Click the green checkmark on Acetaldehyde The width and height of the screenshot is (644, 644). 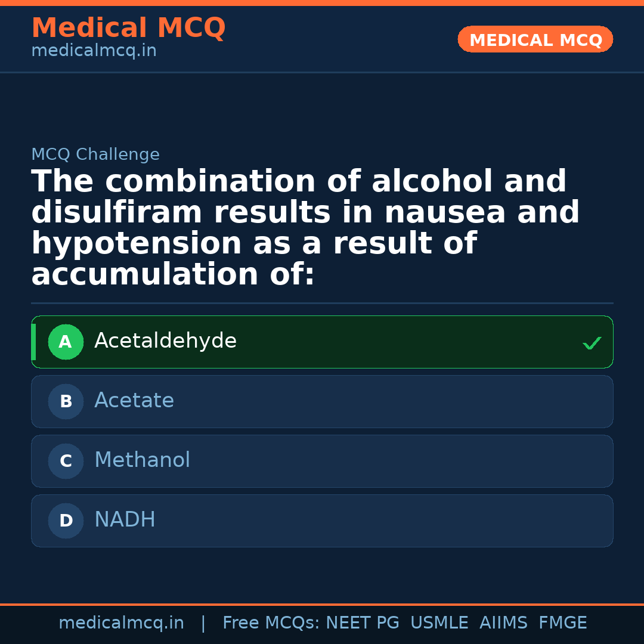[x=592, y=343]
